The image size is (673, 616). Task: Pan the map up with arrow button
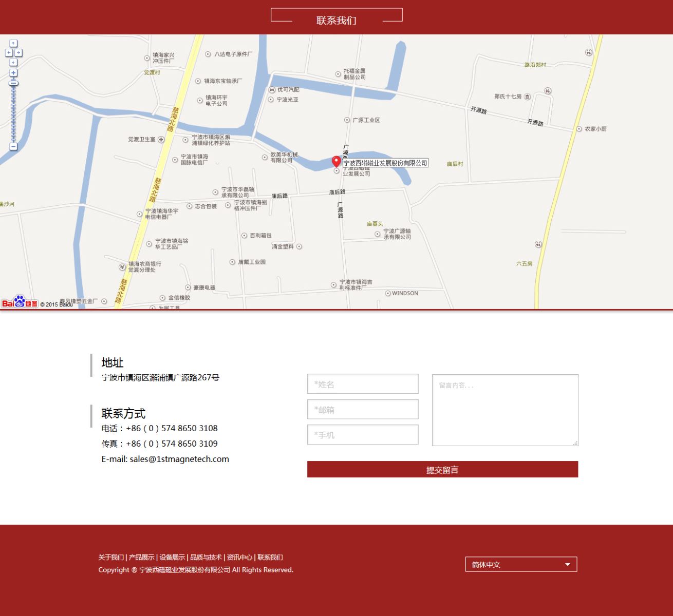13,44
